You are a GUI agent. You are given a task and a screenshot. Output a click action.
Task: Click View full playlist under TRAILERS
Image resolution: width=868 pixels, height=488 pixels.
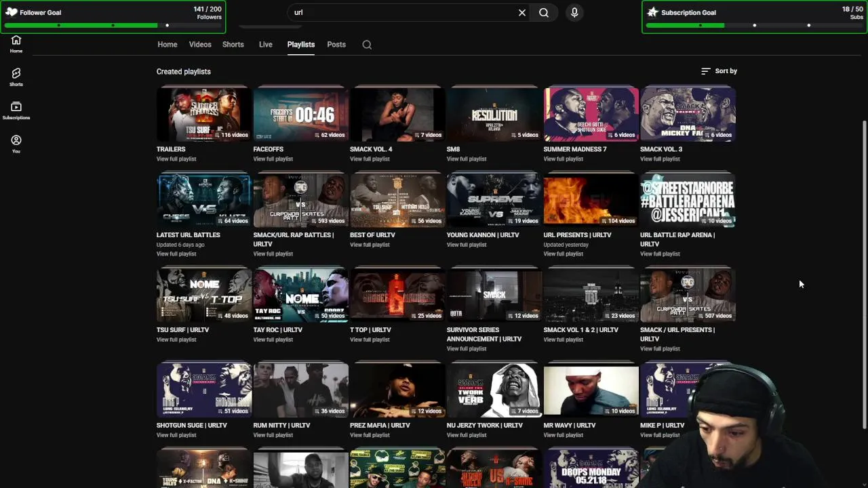click(176, 159)
